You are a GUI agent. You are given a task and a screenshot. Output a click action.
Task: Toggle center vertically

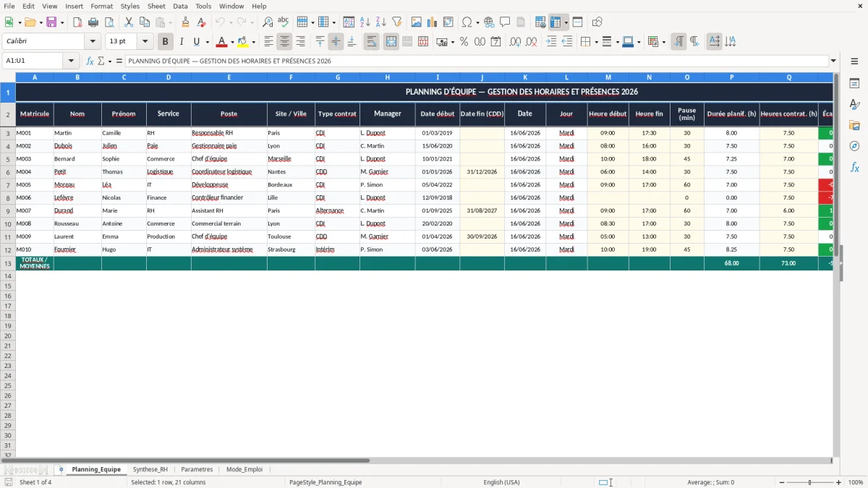[336, 42]
